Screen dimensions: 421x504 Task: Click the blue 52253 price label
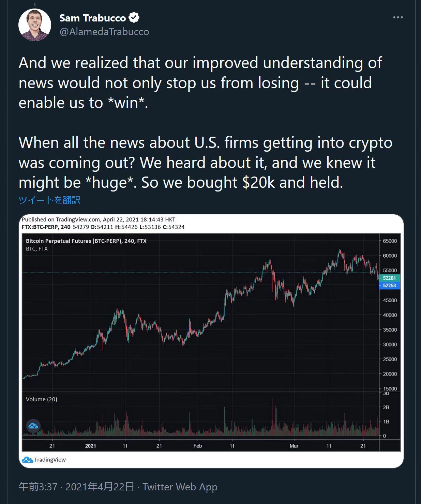389,286
